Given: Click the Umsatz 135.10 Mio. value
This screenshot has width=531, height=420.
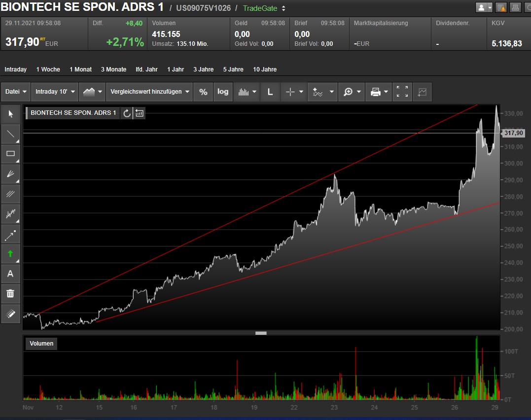Looking at the screenshot, I should 192,44.
